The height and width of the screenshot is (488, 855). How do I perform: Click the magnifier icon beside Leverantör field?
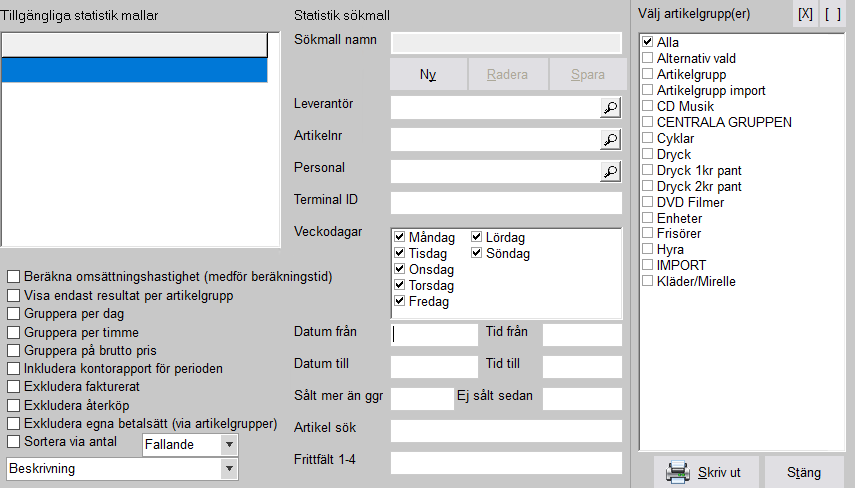[610, 108]
